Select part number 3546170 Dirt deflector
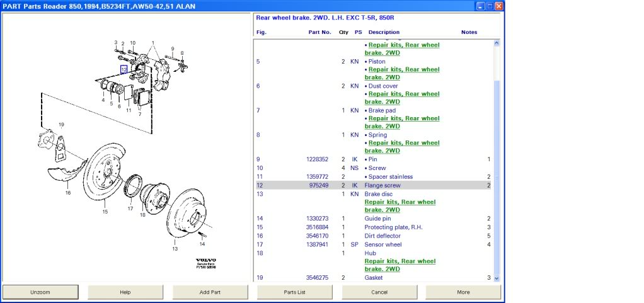The height and width of the screenshot is (303, 644). coord(317,236)
